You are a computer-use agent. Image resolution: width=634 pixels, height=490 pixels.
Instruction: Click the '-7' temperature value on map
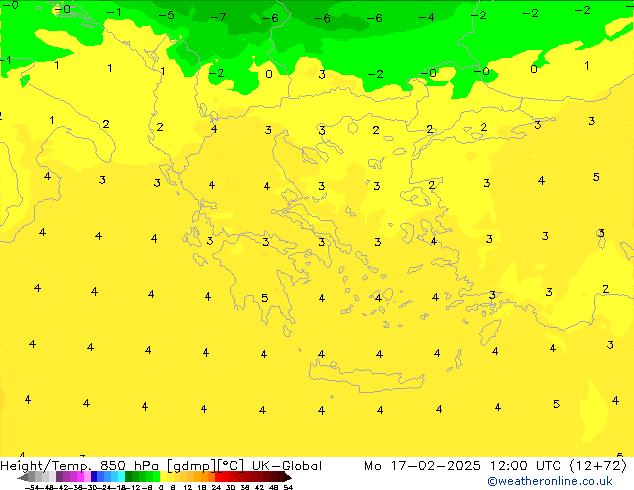218,17
